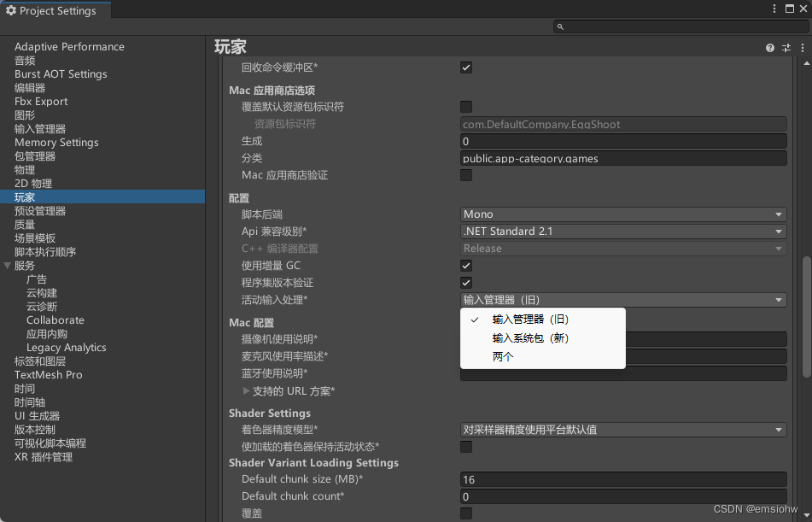Image resolution: width=812 pixels, height=522 pixels.
Task: Click the Default chunk count field
Action: [x=623, y=497]
